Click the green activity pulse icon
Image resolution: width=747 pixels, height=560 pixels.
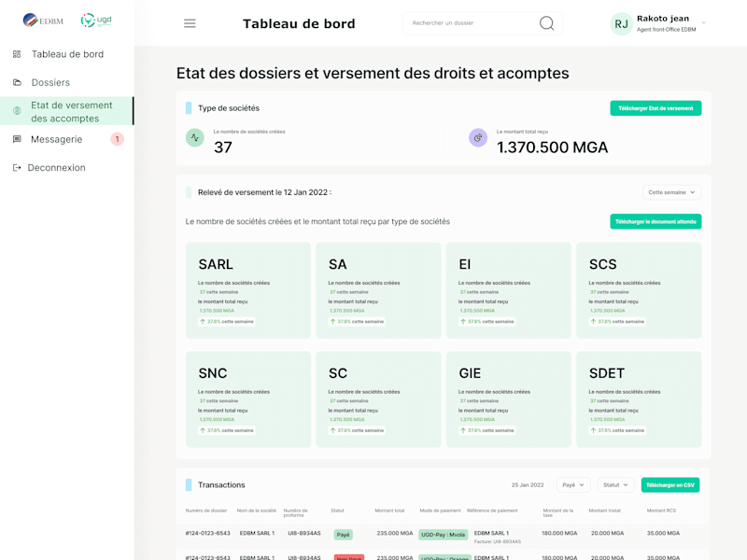(195, 137)
